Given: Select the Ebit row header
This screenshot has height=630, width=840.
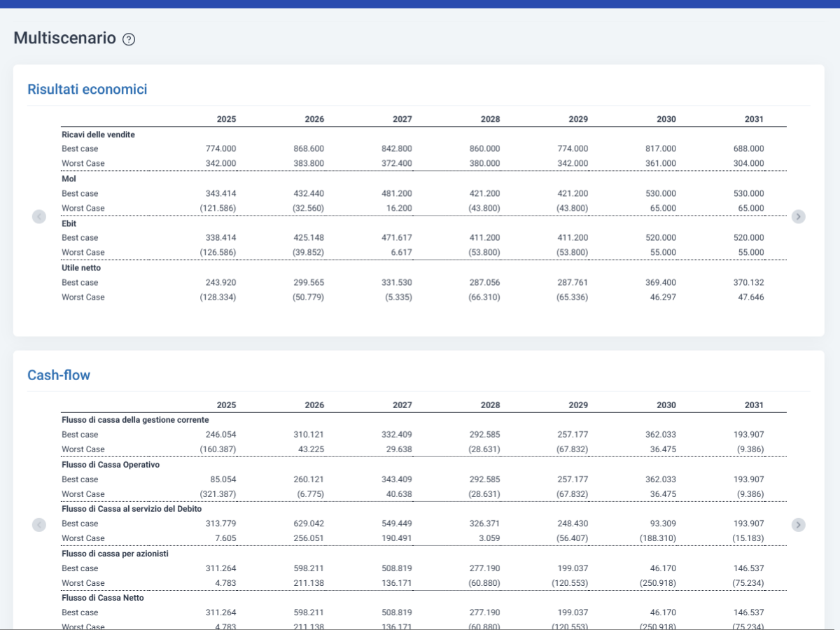Looking at the screenshot, I should [69, 223].
